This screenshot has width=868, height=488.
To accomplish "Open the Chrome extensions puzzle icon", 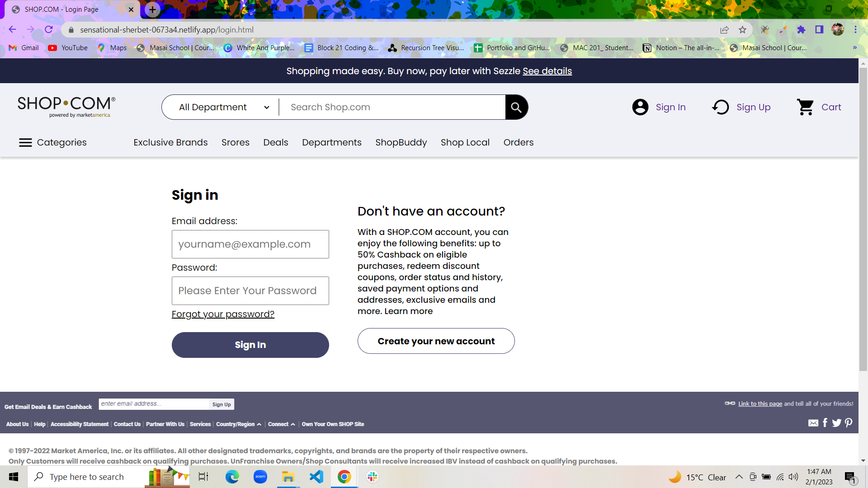I will pos(801,30).
